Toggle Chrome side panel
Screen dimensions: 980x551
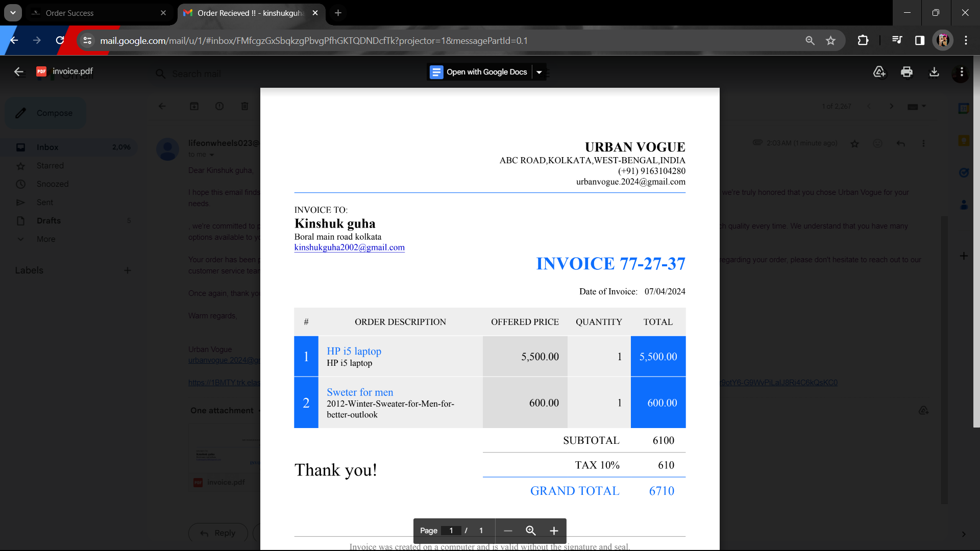pos(920,40)
